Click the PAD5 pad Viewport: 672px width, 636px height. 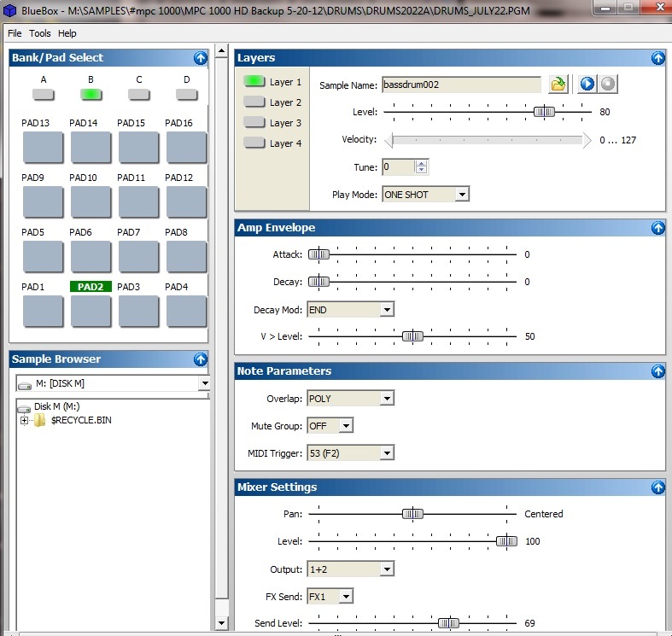pyautogui.click(x=44, y=257)
